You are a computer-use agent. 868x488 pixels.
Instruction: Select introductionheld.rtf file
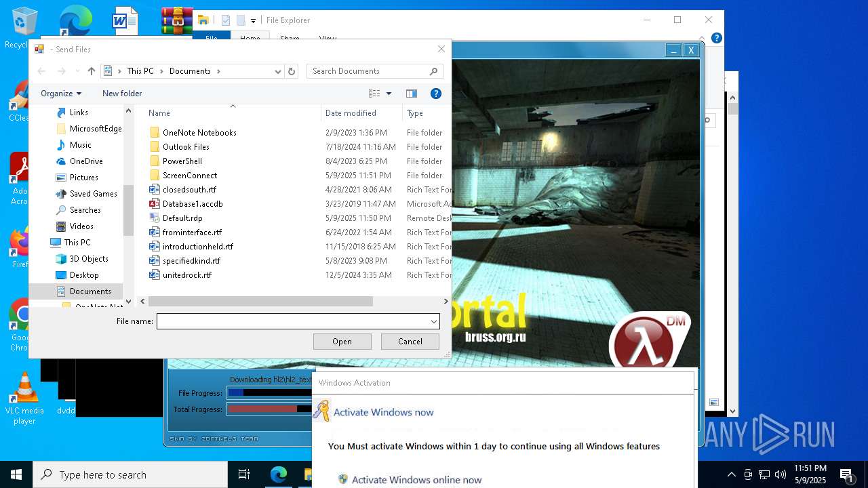click(x=198, y=247)
